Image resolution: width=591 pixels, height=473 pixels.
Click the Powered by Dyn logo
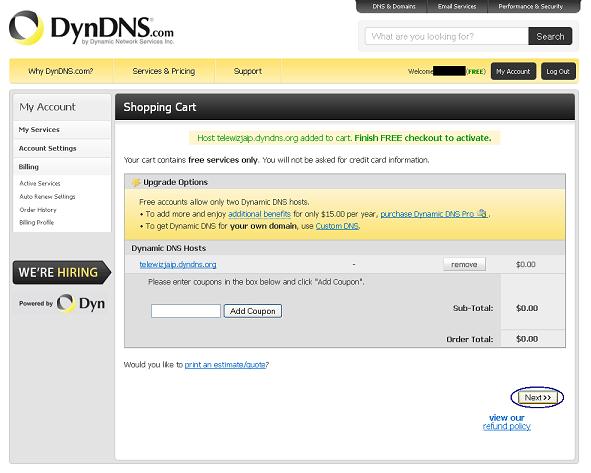pyautogui.click(x=62, y=303)
